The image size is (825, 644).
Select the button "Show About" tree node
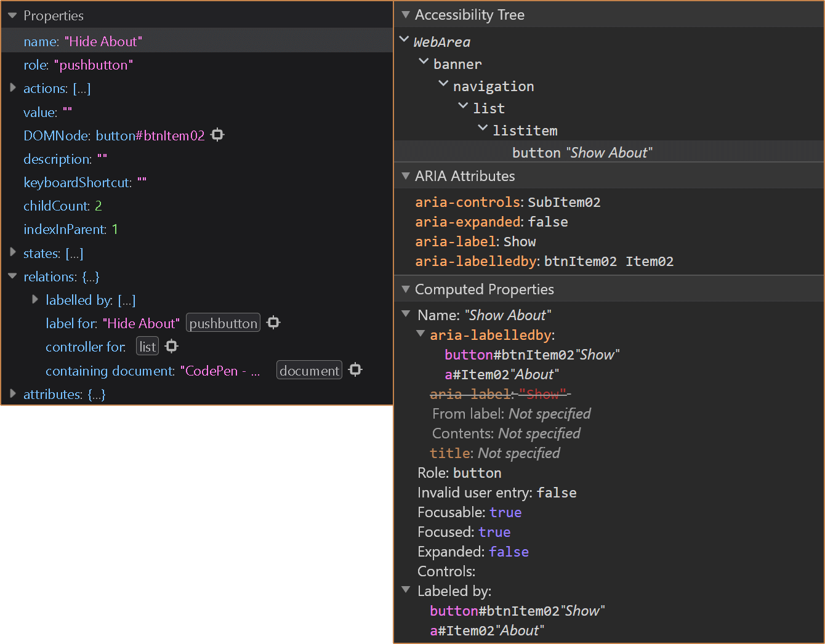(x=609, y=152)
